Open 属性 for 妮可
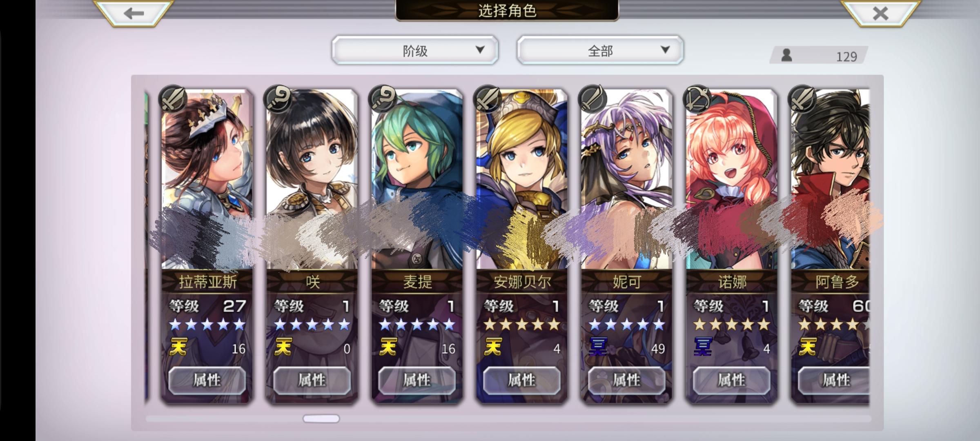Image resolution: width=980 pixels, height=441 pixels. coord(627,381)
